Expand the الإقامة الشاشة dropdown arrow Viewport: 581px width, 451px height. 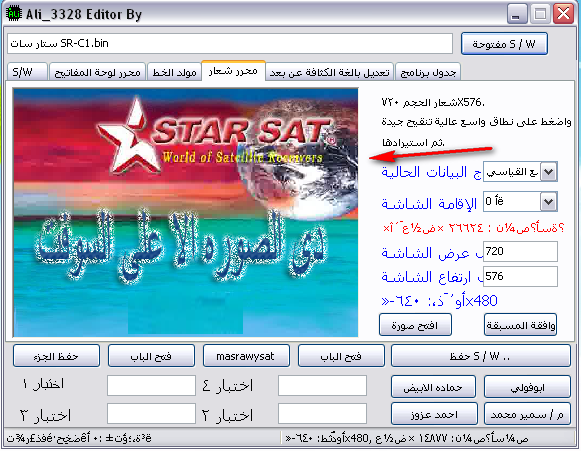point(548,202)
